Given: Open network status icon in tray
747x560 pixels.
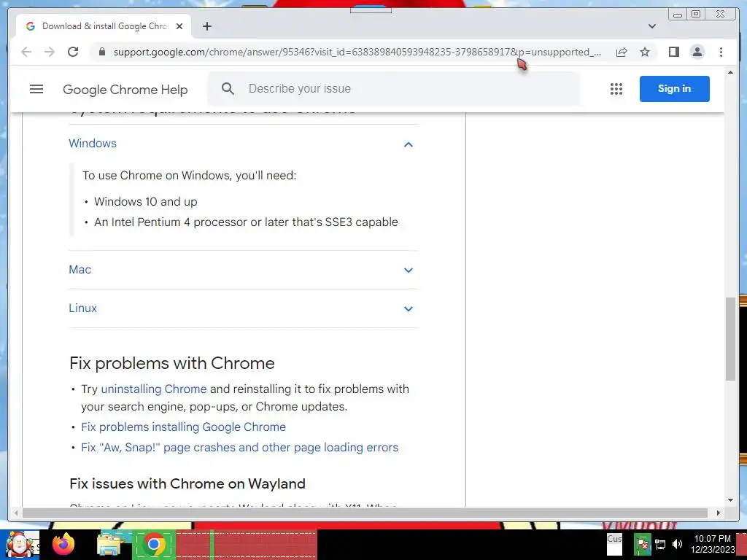Looking at the screenshot, I should (660, 544).
